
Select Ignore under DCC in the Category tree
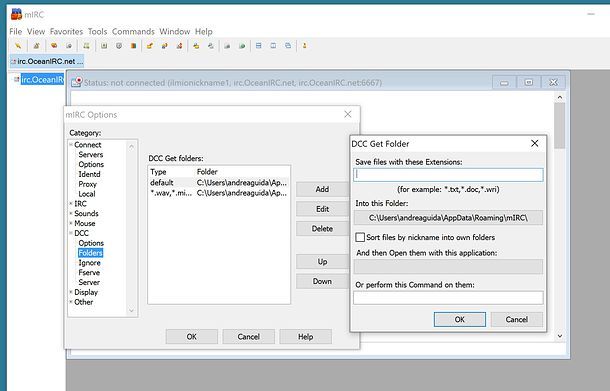pos(89,263)
